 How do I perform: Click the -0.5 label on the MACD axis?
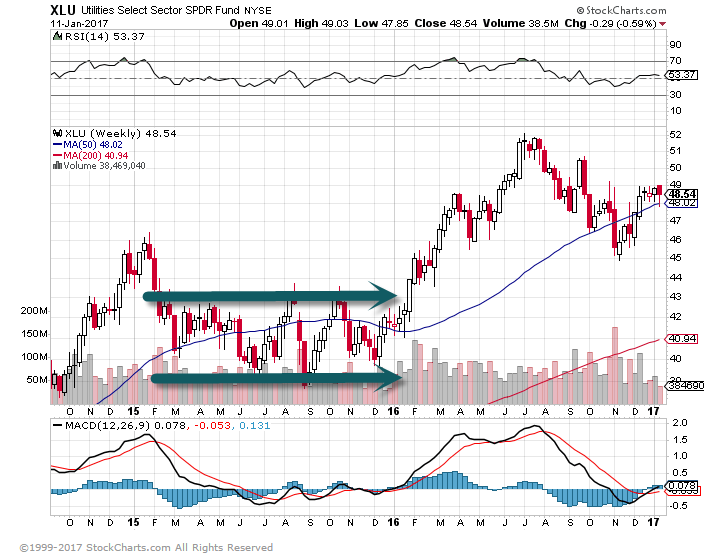677,505
